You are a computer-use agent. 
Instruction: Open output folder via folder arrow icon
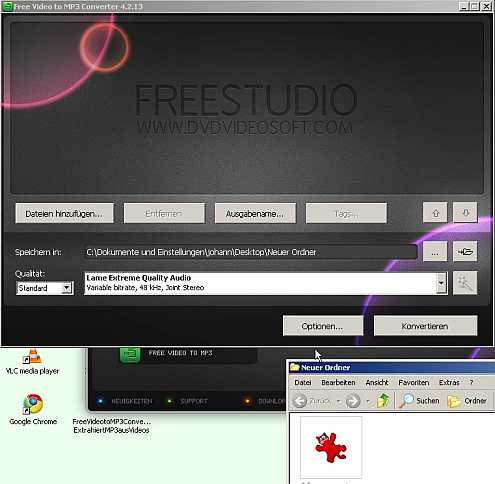pyautogui.click(x=465, y=252)
